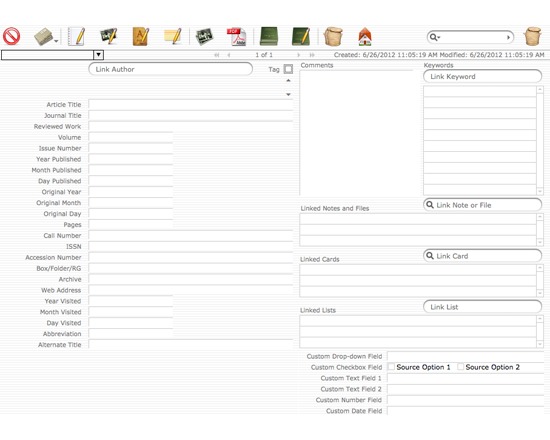Click the Accession Number input field
This screenshot has height=440, width=550.
coord(191,257)
